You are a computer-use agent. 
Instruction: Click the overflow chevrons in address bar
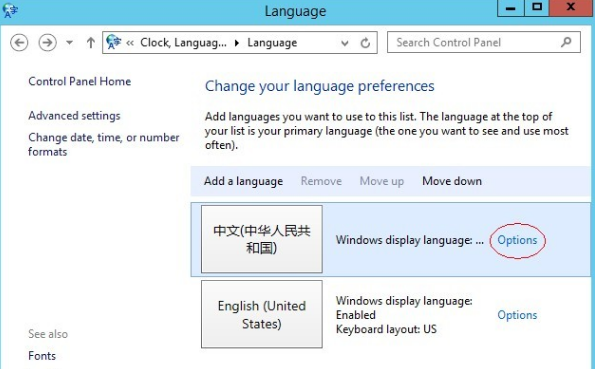coord(130,43)
